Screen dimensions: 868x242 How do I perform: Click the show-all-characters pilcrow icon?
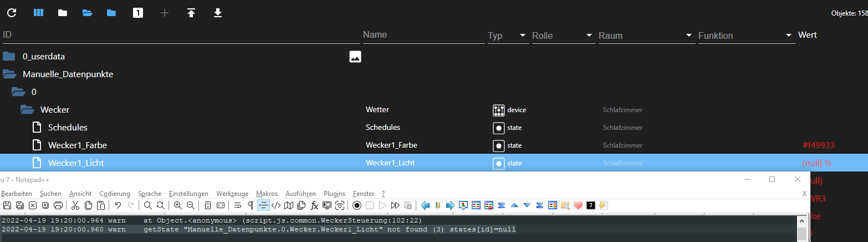tap(250, 205)
